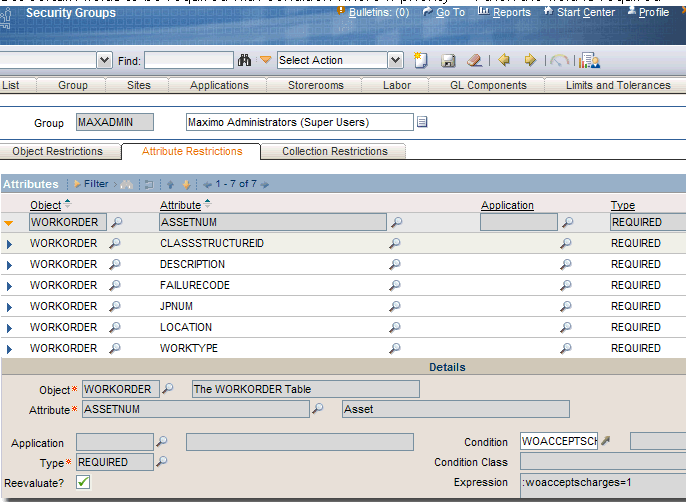
Task: Switch to the Storerooms tab
Action: pos(315,85)
